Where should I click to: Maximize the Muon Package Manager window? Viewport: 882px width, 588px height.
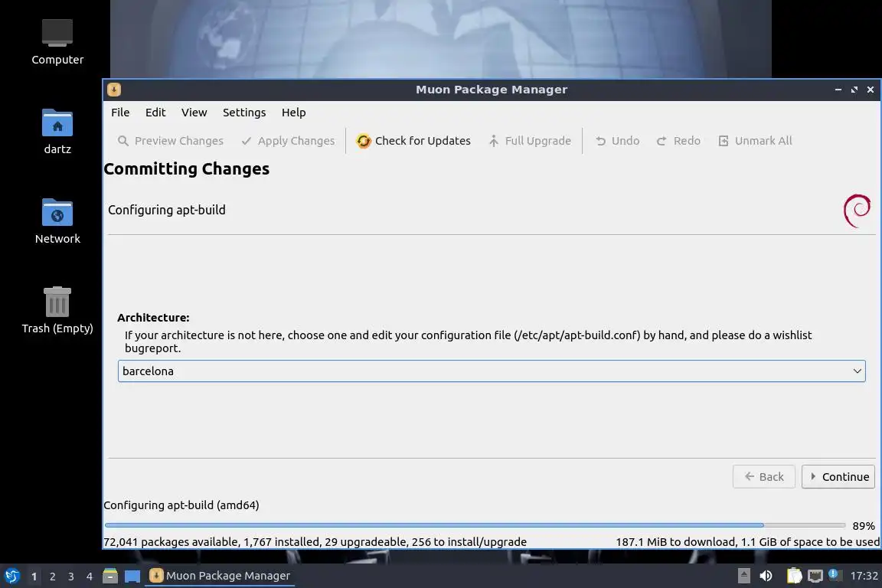coord(854,90)
